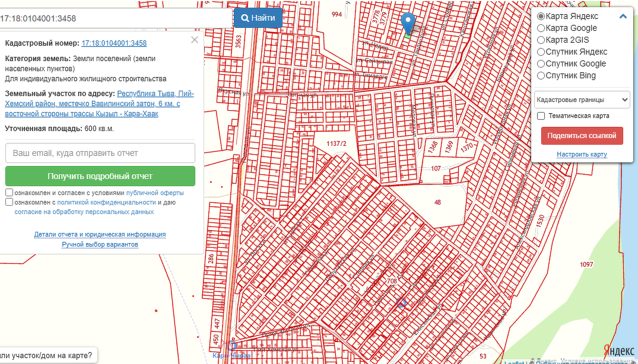The width and height of the screenshot is (638, 364).
Task: Check the публичной оферты agreement checkbox
Action: pos(9,193)
